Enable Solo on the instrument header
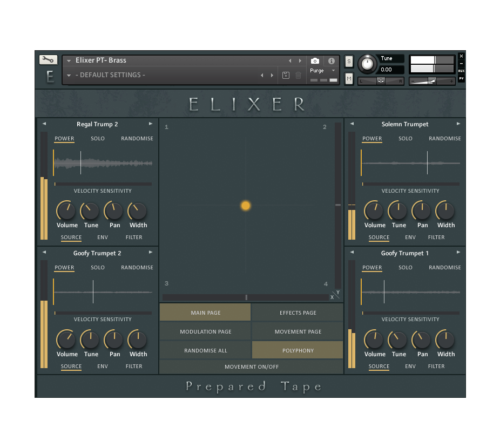The width and height of the screenshot is (500, 448). 349,62
